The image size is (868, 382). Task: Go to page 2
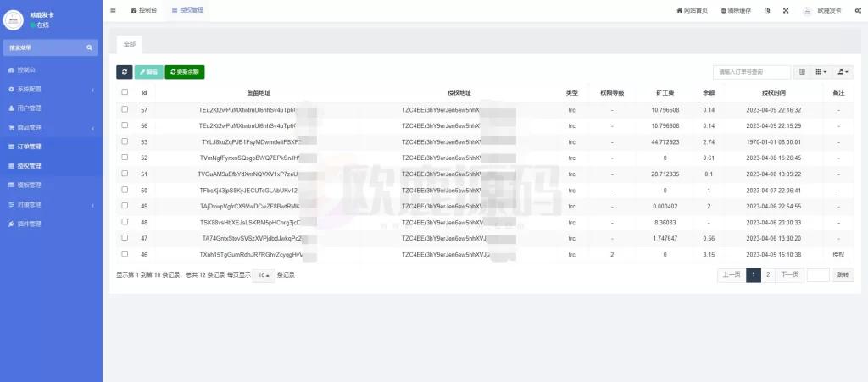click(x=768, y=275)
